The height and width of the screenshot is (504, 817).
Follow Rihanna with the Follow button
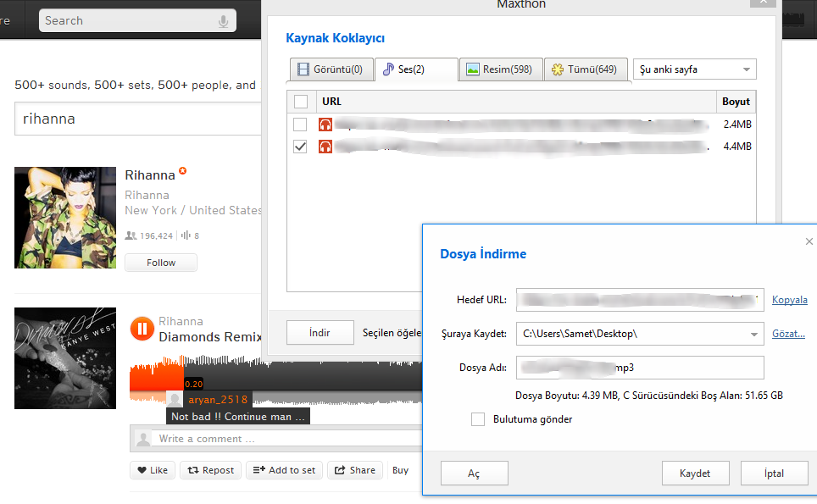[161, 263]
